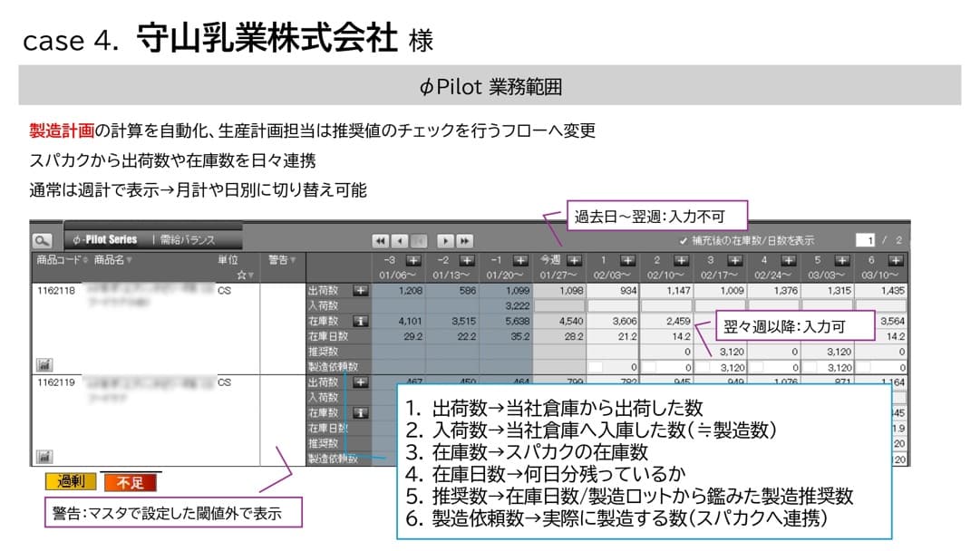The image size is (980, 551).
Task: Open the 警告 column filter dropdown
Action: click(x=295, y=260)
